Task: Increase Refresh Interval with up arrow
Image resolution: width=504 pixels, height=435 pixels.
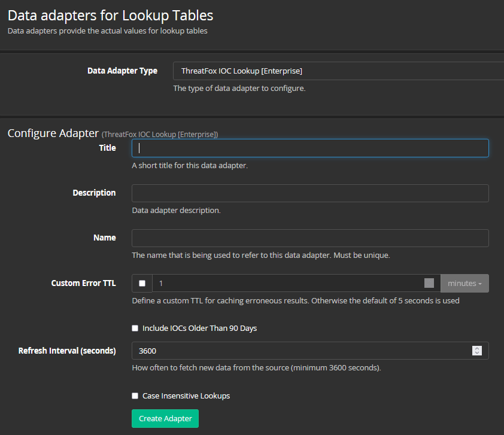Action: click(477, 348)
